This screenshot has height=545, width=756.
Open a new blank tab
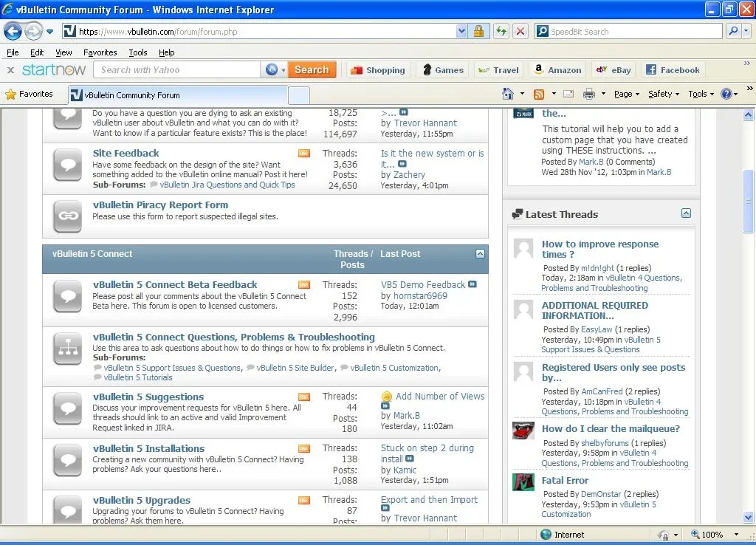pos(299,95)
